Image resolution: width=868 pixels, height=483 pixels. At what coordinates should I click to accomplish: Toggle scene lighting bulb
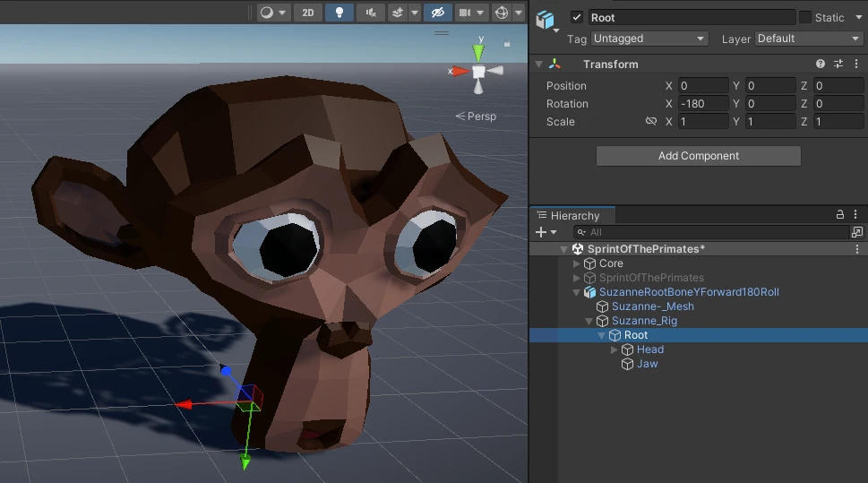339,13
